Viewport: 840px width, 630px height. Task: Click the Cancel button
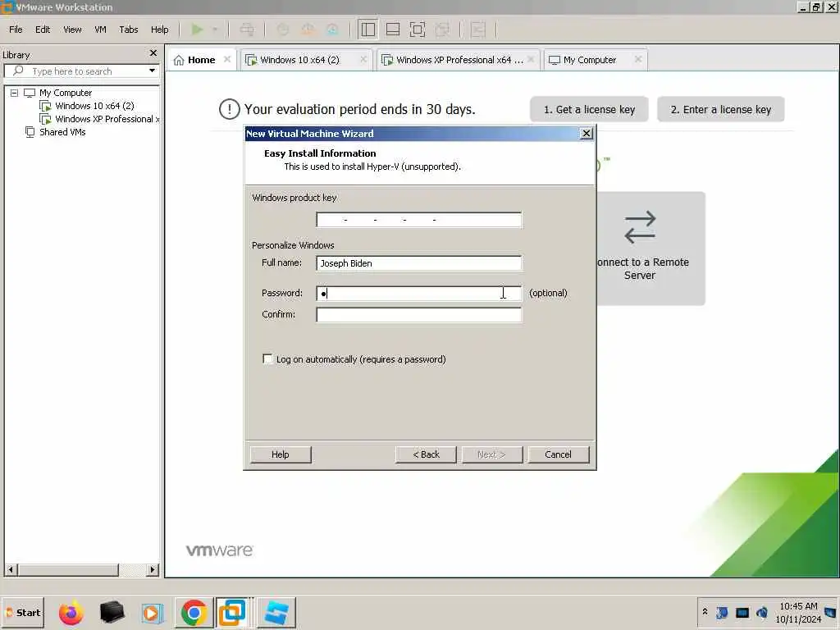pyautogui.click(x=558, y=454)
